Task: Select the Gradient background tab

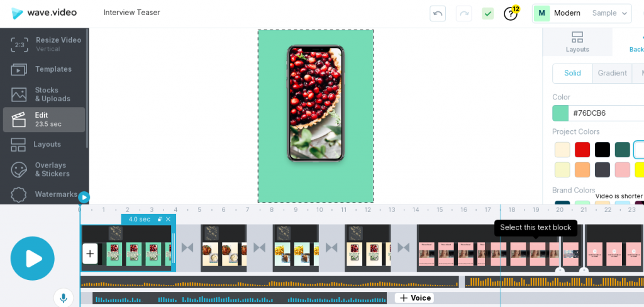Action: tap(613, 73)
